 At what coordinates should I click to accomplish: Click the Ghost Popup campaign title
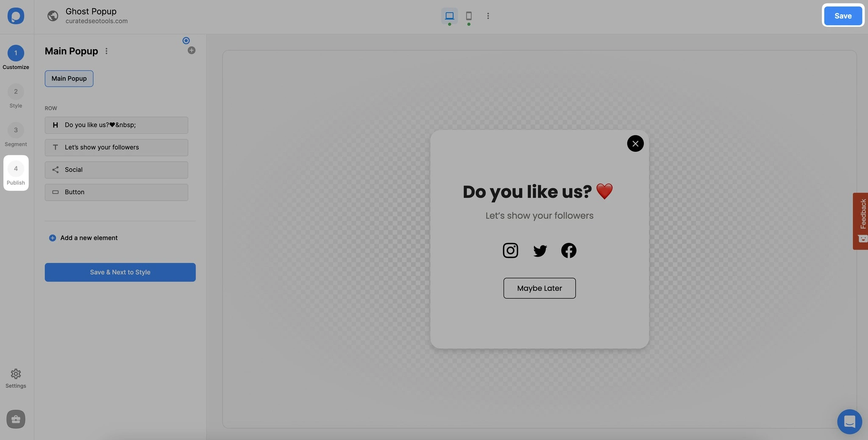tap(91, 11)
